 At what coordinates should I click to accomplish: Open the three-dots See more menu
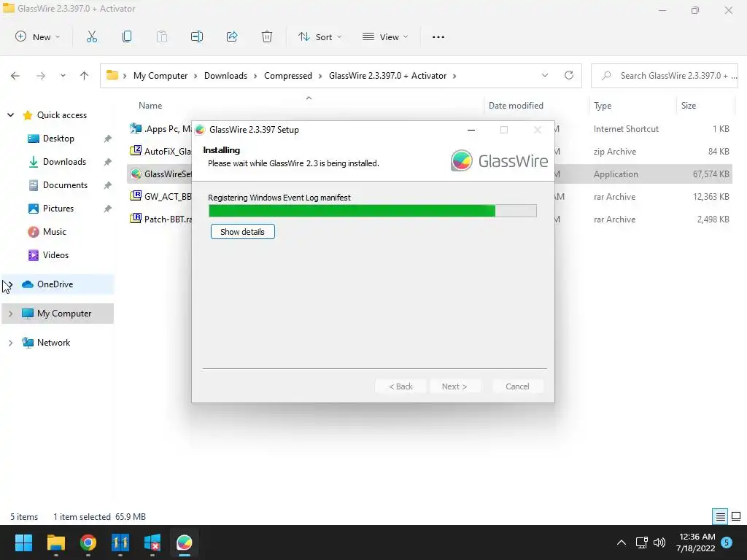tap(438, 36)
